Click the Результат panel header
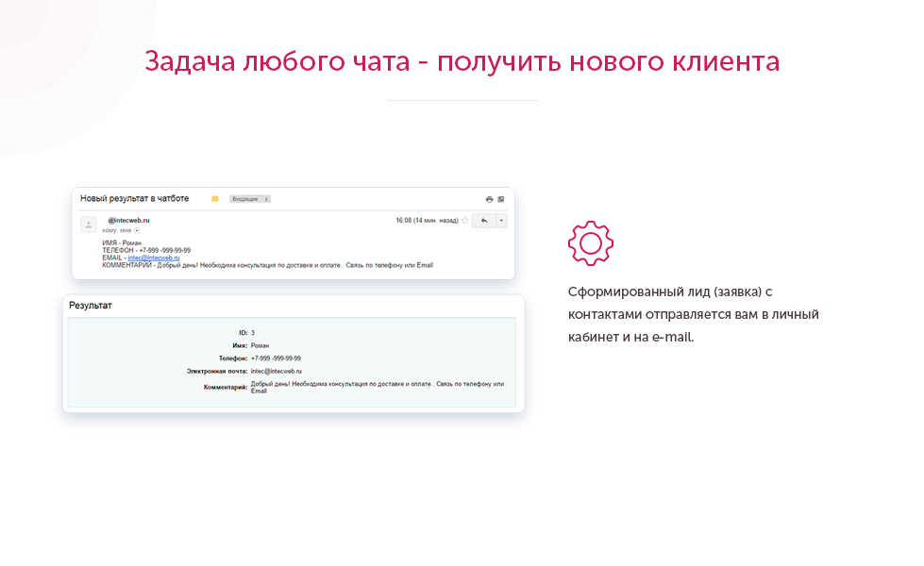 (x=90, y=305)
